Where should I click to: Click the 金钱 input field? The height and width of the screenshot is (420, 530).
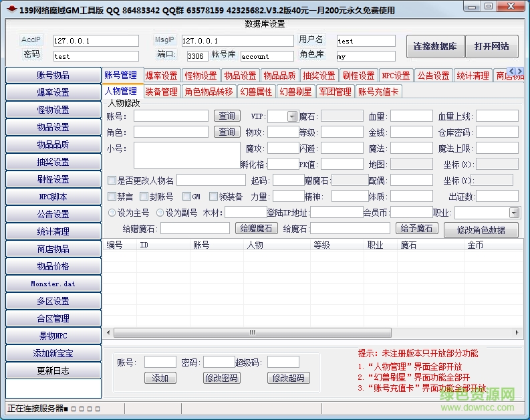[x=412, y=132]
